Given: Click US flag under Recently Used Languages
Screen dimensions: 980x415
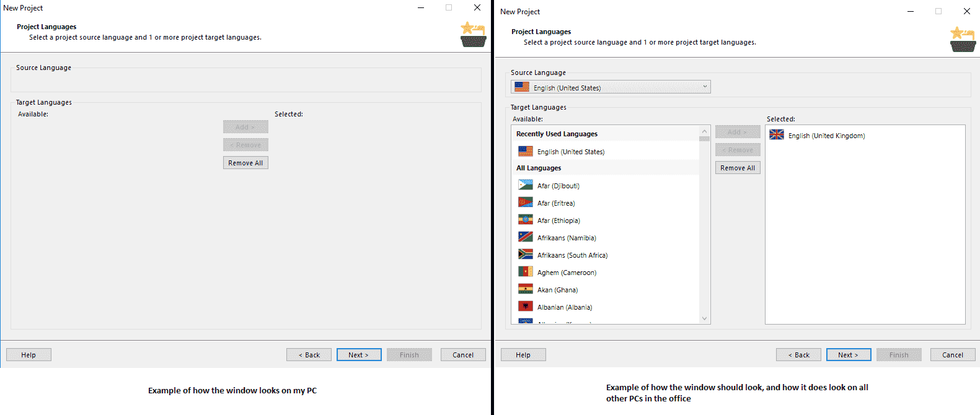Looking at the screenshot, I should [x=526, y=151].
